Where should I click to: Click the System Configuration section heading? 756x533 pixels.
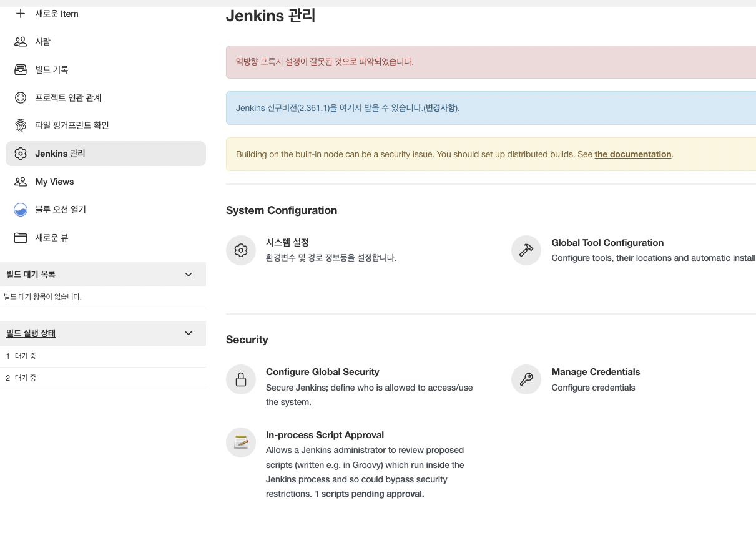click(x=282, y=210)
